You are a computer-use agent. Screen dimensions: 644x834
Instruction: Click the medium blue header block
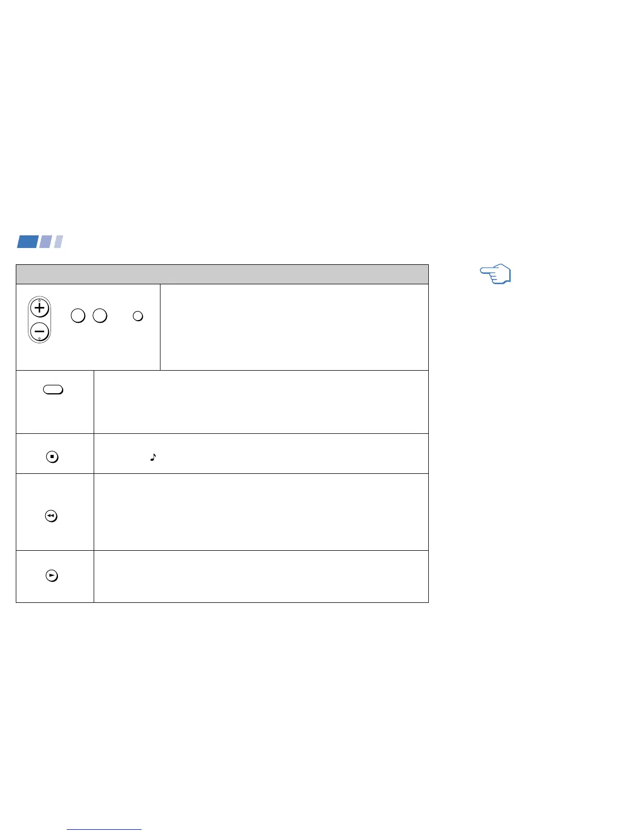tap(45, 242)
